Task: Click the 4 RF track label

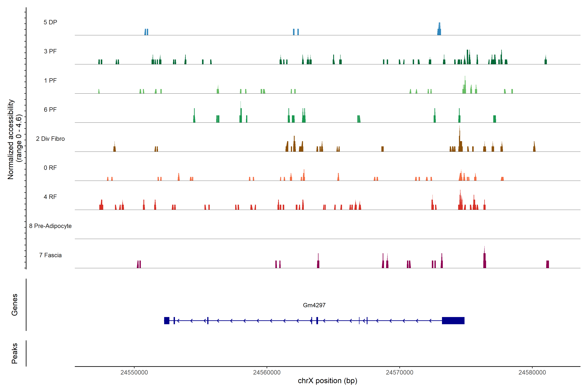Action: 50,197
